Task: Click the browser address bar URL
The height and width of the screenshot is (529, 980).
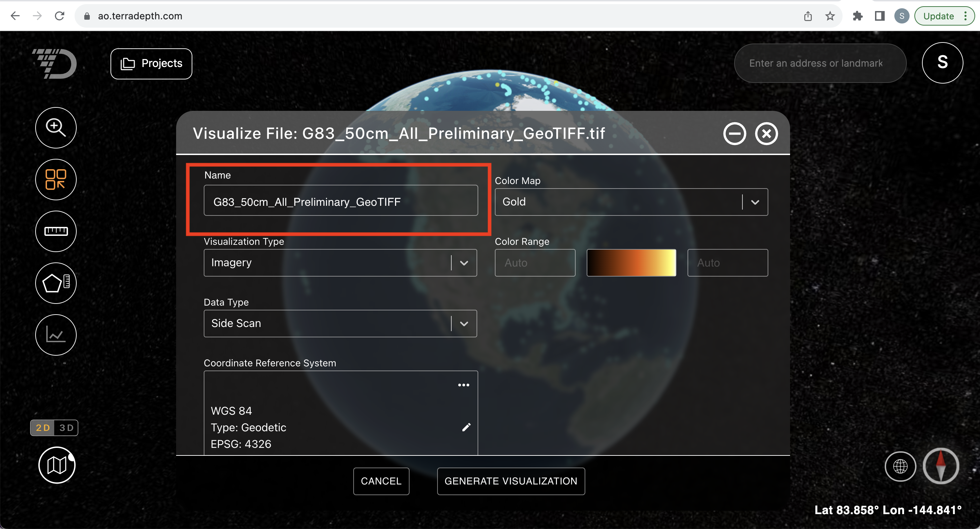Action: (x=140, y=16)
